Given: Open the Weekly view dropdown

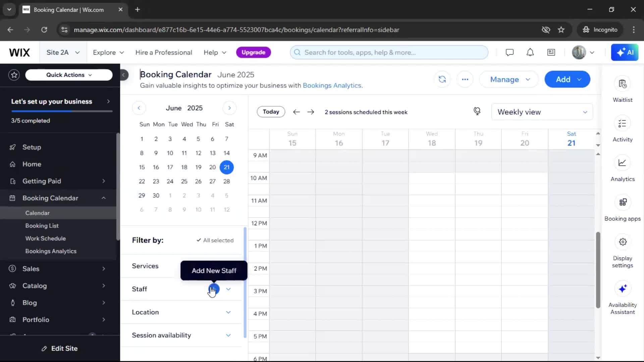Looking at the screenshot, I should click(542, 112).
